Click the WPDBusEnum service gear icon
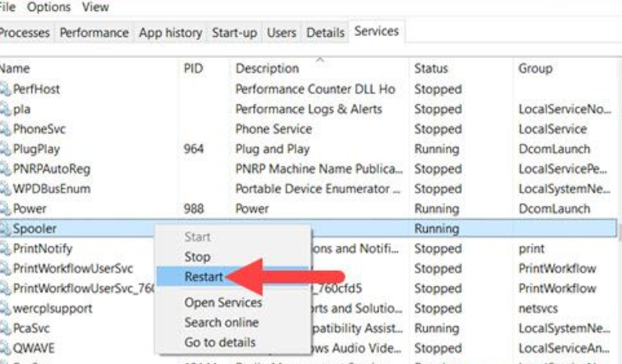This screenshot has width=622, height=364. (x=5, y=189)
